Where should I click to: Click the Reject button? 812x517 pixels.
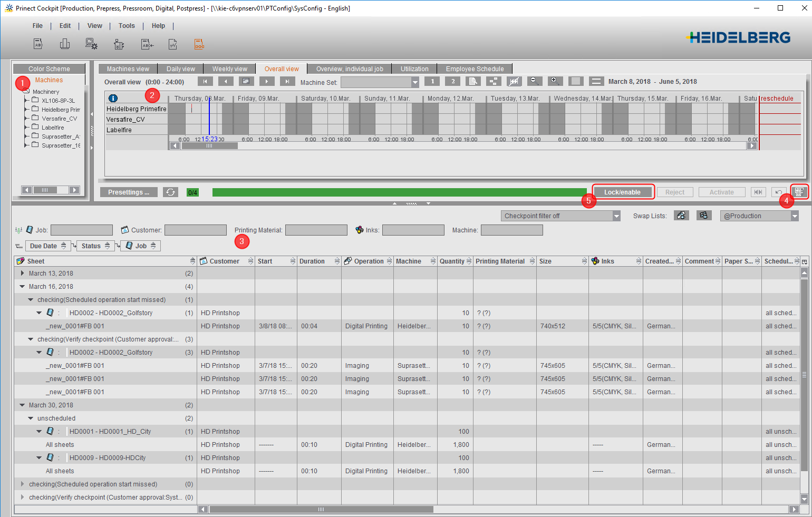675,192
